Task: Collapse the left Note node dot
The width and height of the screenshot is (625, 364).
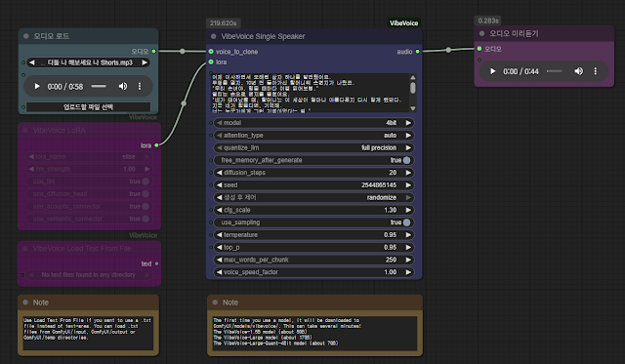Action: tap(25, 303)
